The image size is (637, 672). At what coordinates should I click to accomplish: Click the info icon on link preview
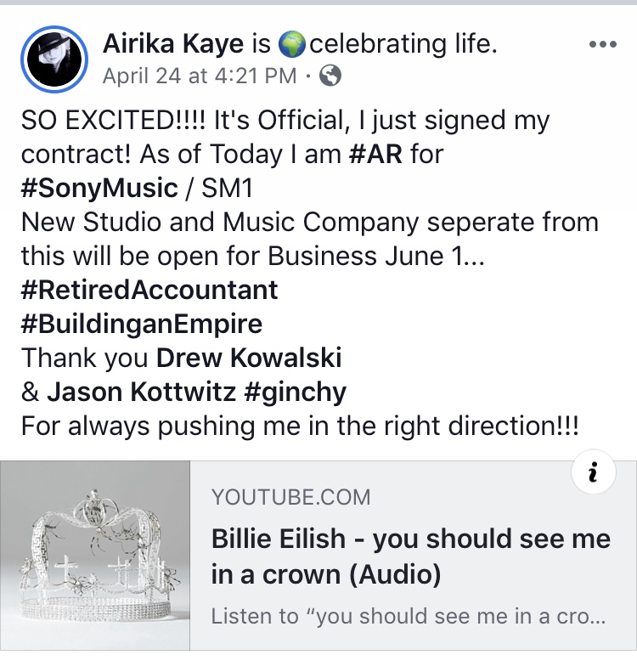point(594,472)
